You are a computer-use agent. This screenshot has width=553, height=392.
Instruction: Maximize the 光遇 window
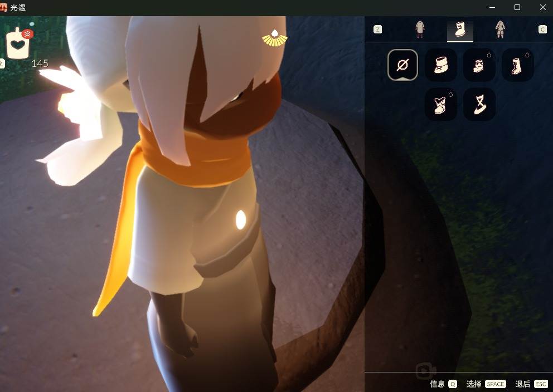pos(517,7)
